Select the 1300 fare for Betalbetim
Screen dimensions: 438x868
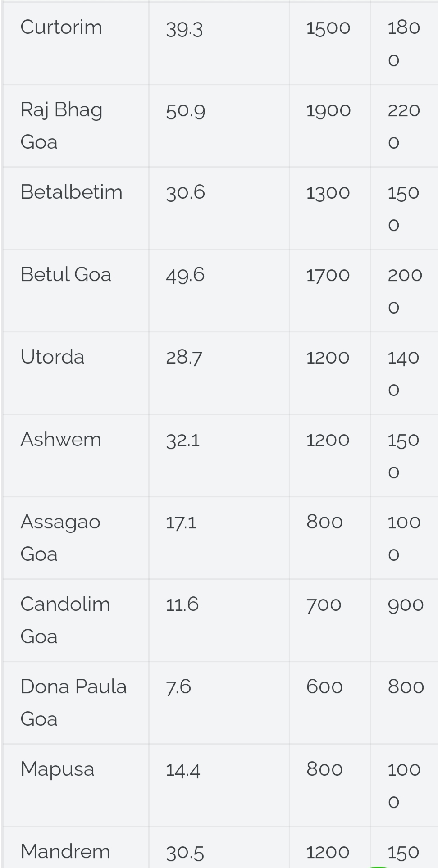328,193
